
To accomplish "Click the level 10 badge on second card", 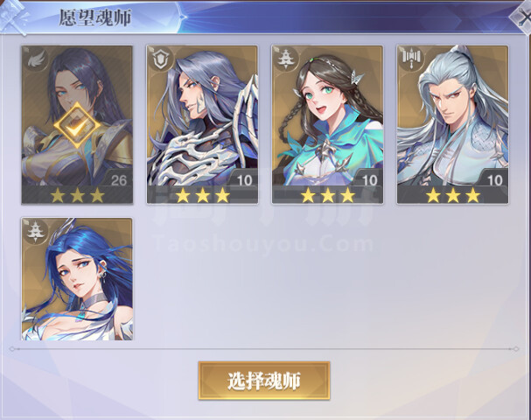I will click(x=244, y=179).
